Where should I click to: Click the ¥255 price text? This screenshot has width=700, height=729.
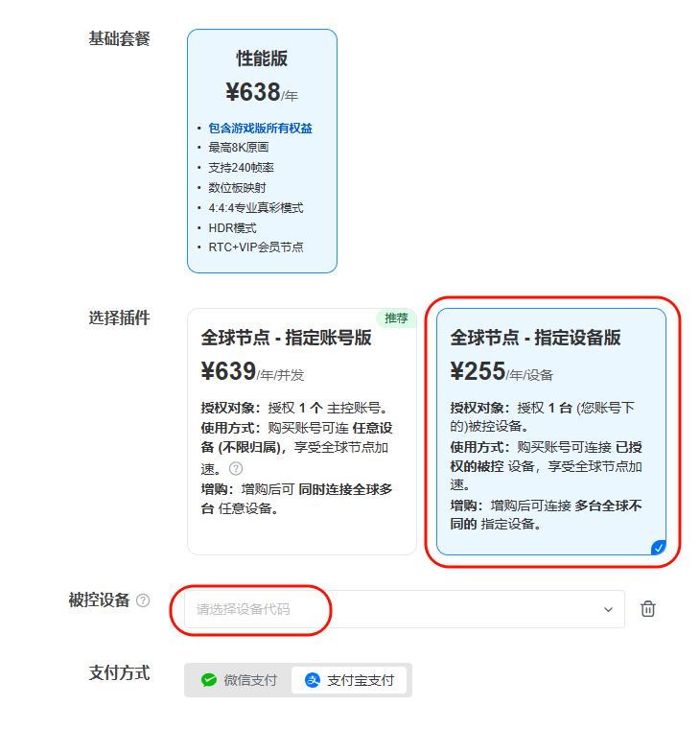(x=478, y=371)
